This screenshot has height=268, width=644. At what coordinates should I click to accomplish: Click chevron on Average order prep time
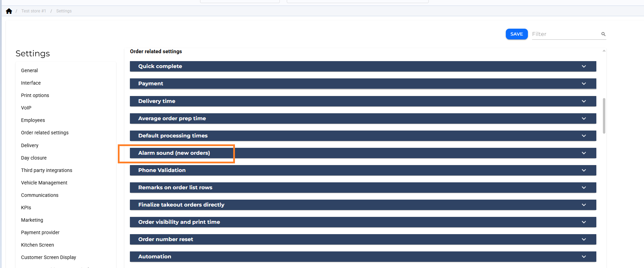(584, 118)
